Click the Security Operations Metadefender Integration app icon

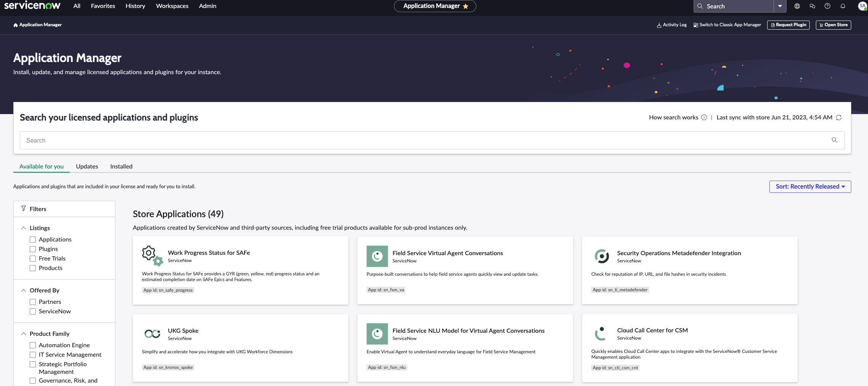point(602,256)
